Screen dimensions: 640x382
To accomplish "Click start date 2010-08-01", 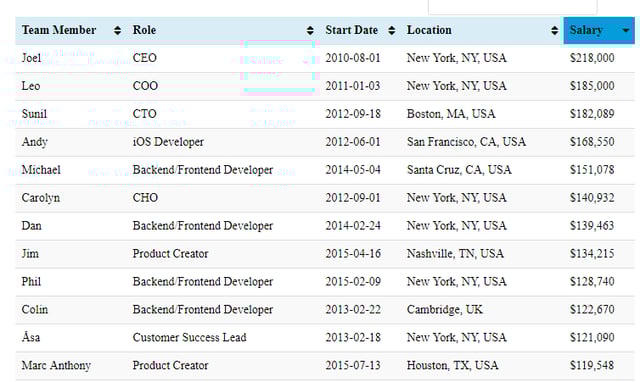I will click(x=353, y=58).
